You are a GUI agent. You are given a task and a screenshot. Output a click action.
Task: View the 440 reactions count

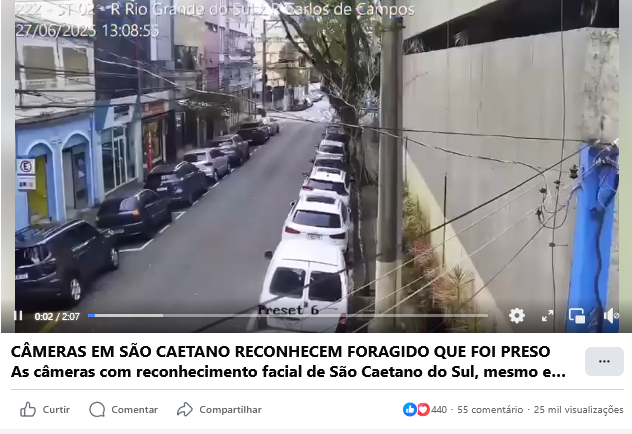pos(439,410)
